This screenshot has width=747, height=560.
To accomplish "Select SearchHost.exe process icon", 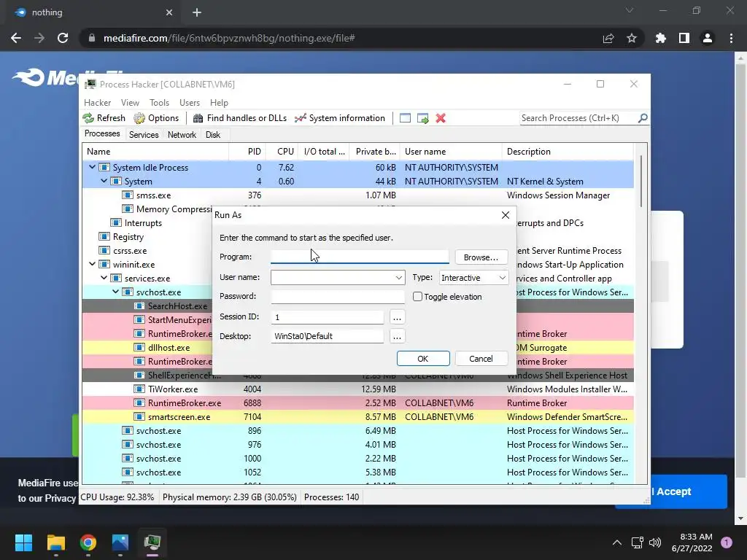I will 139,306.
